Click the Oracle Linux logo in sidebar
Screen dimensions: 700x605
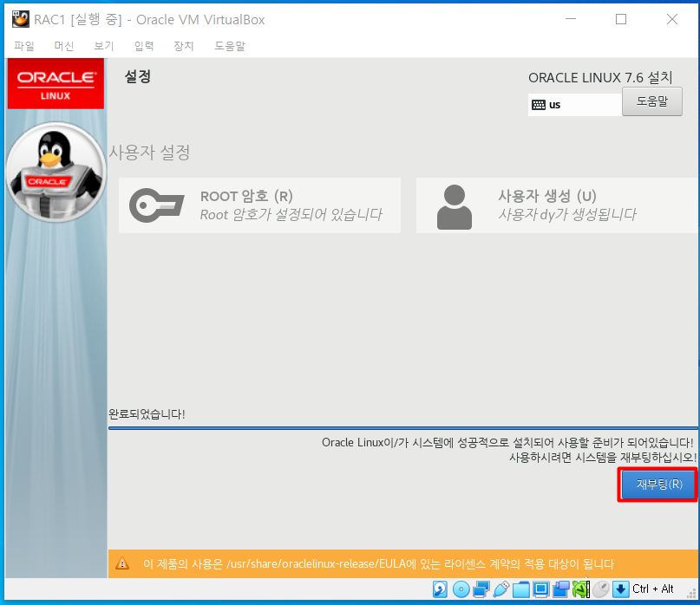click(56, 83)
